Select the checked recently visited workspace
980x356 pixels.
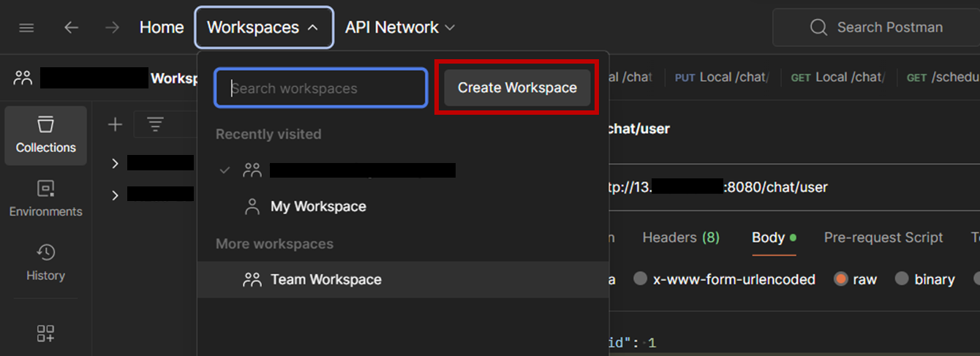click(x=403, y=170)
